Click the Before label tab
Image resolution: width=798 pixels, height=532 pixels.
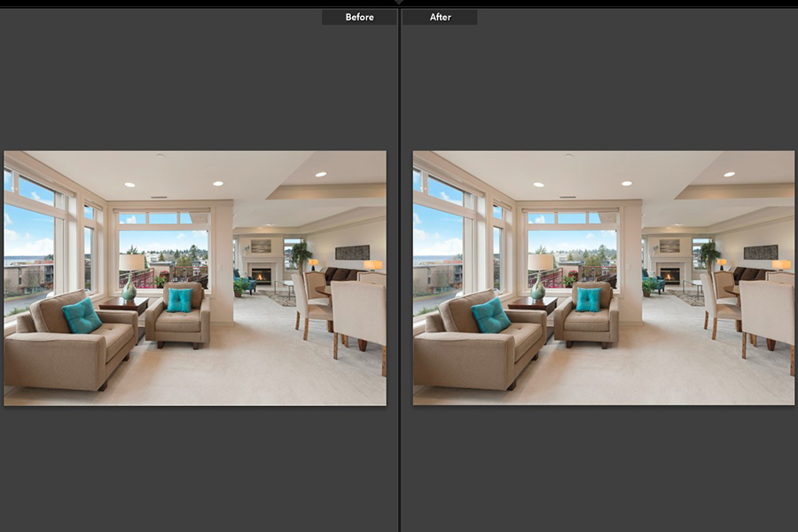[x=359, y=18]
